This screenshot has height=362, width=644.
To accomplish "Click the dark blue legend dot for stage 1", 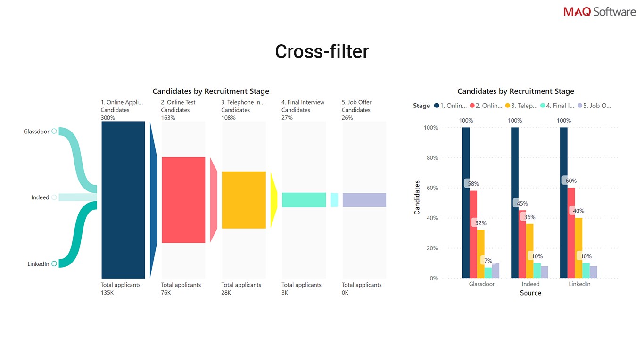I will 437,106.
